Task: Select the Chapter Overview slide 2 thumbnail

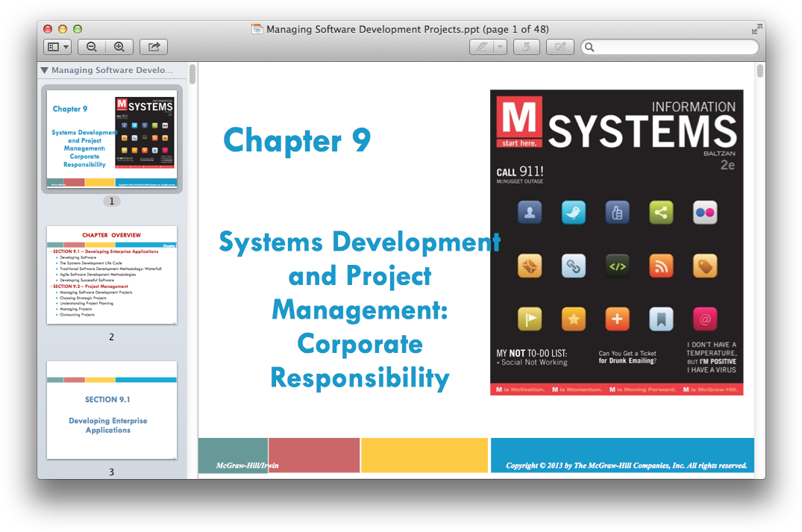Action: pos(111,275)
